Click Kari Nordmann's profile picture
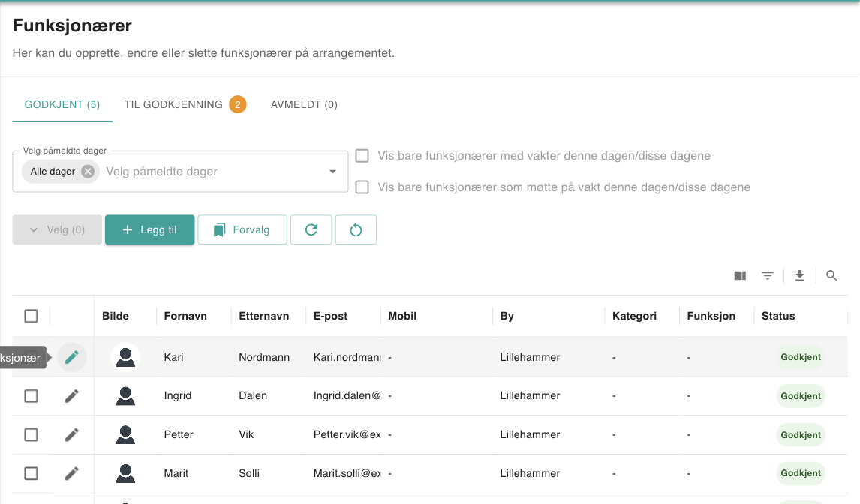 125,357
